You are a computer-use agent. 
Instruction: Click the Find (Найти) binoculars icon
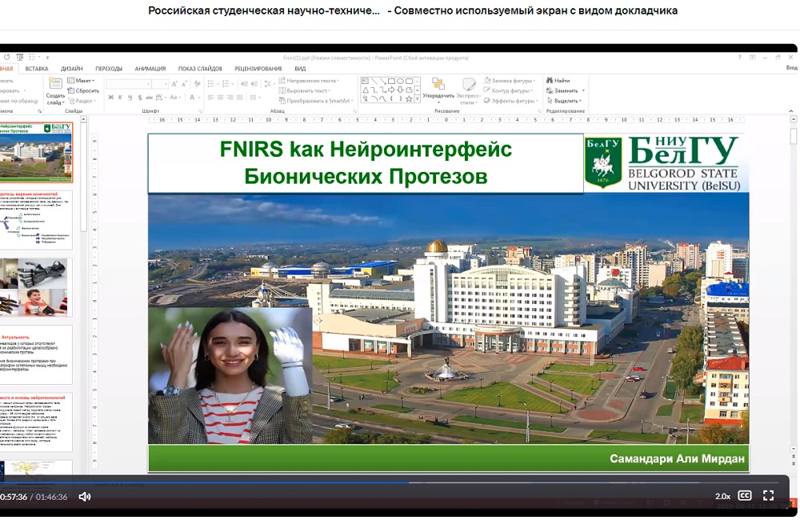pos(550,80)
